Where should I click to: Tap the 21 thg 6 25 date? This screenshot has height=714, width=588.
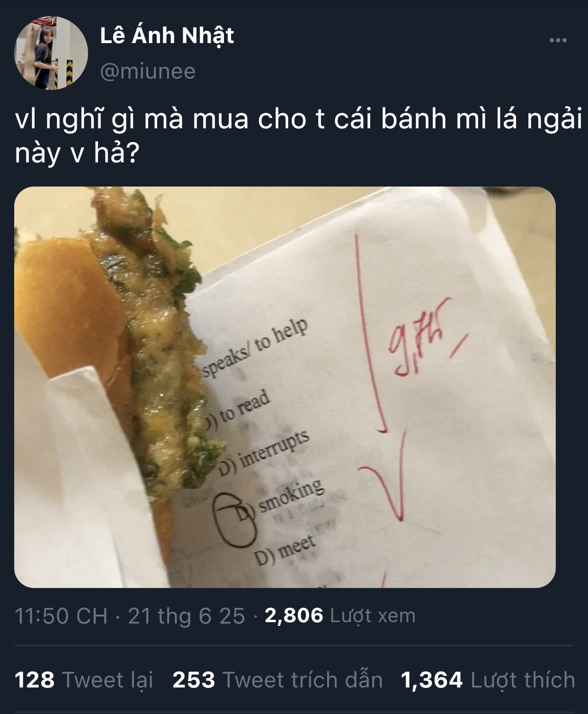[x=187, y=616]
